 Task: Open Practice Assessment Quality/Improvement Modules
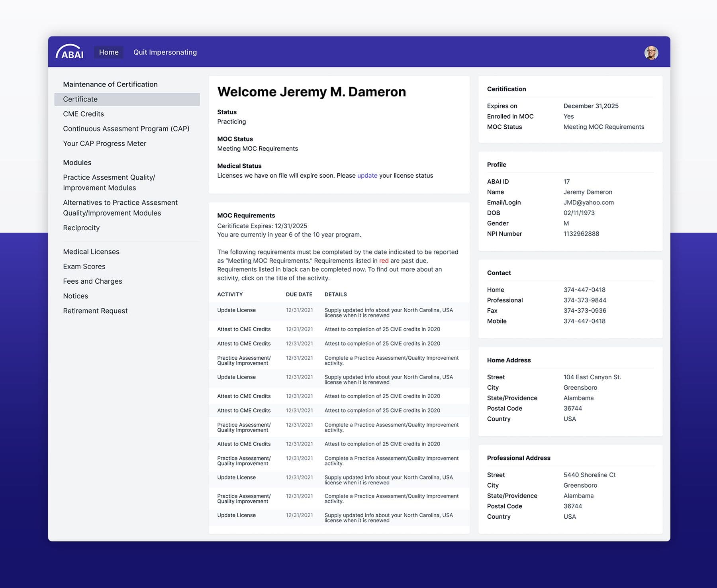tap(109, 182)
